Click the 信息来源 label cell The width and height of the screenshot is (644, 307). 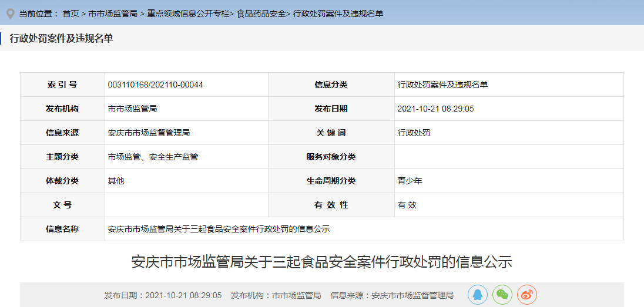tap(62, 133)
